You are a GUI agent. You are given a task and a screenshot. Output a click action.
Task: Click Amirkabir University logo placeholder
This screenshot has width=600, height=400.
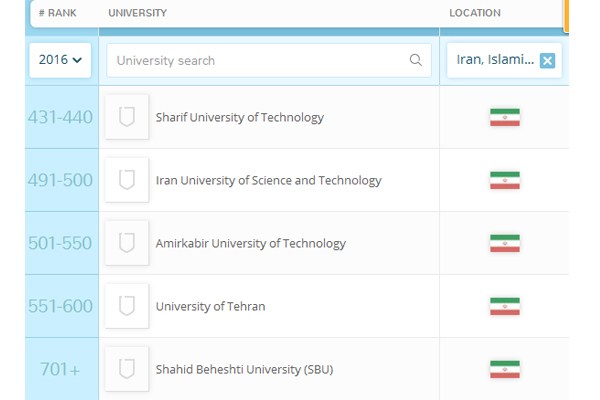point(127,243)
